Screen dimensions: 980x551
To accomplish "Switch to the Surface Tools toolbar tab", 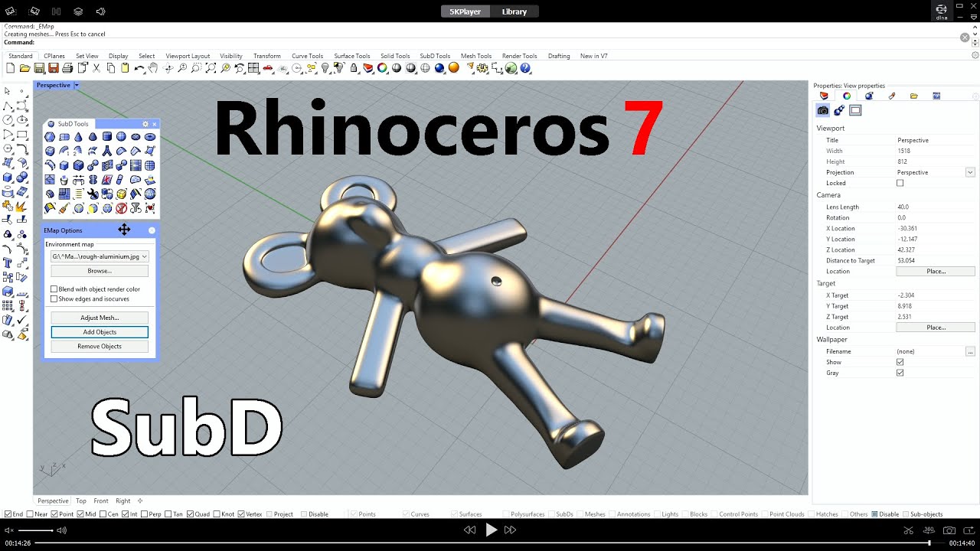I will tap(351, 56).
